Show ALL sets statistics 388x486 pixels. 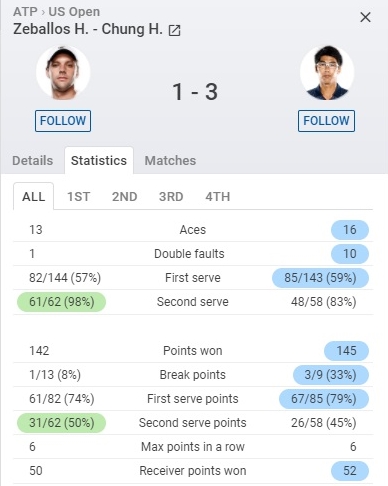pos(33,196)
